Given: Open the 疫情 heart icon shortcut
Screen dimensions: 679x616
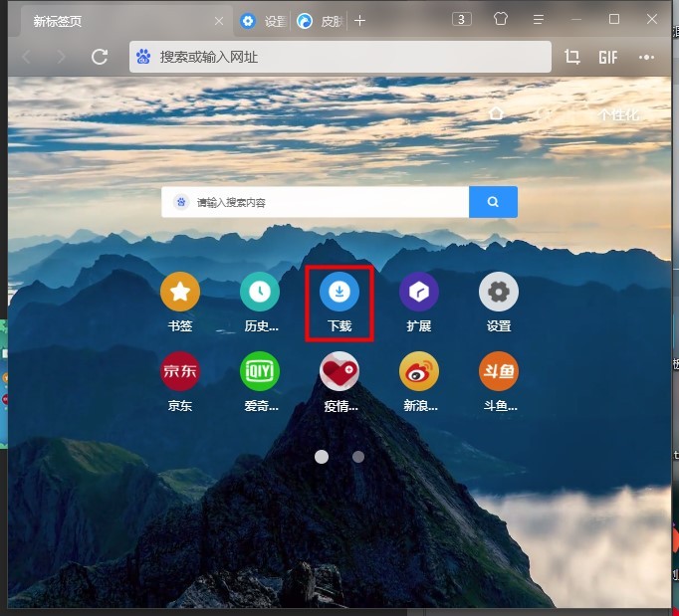Looking at the screenshot, I should click(339, 371).
